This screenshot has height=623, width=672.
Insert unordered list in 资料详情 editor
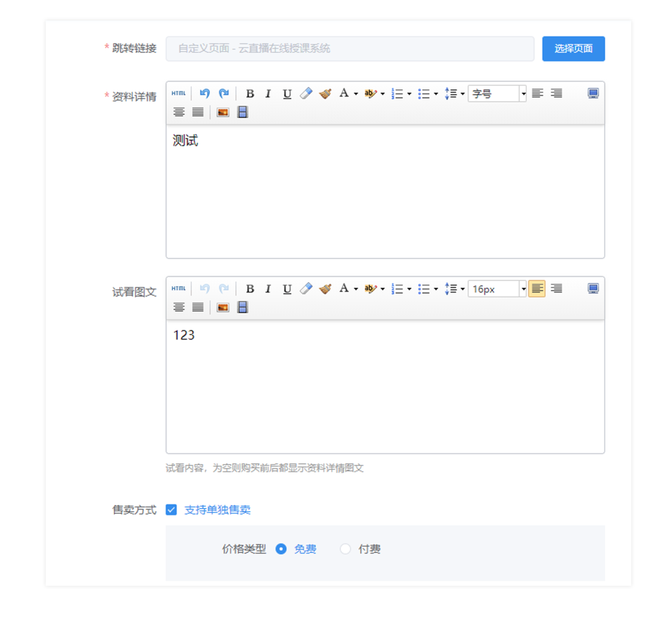424,93
